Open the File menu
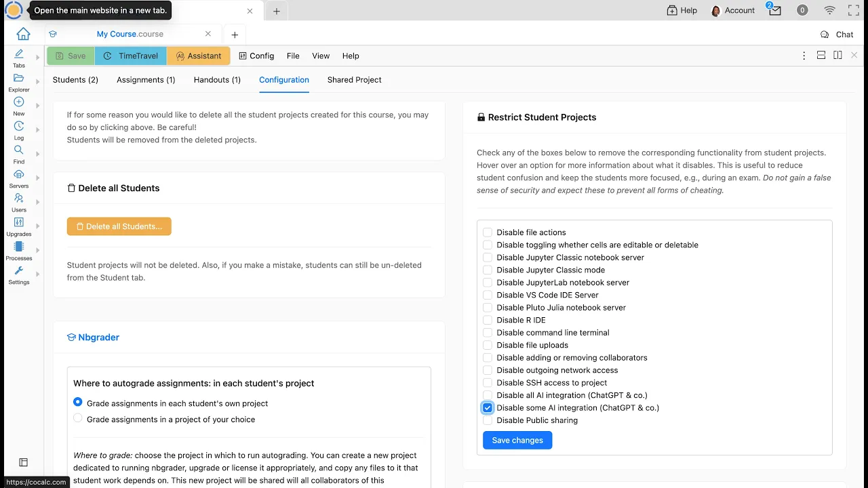Image resolution: width=868 pixels, height=488 pixels. coord(293,56)
